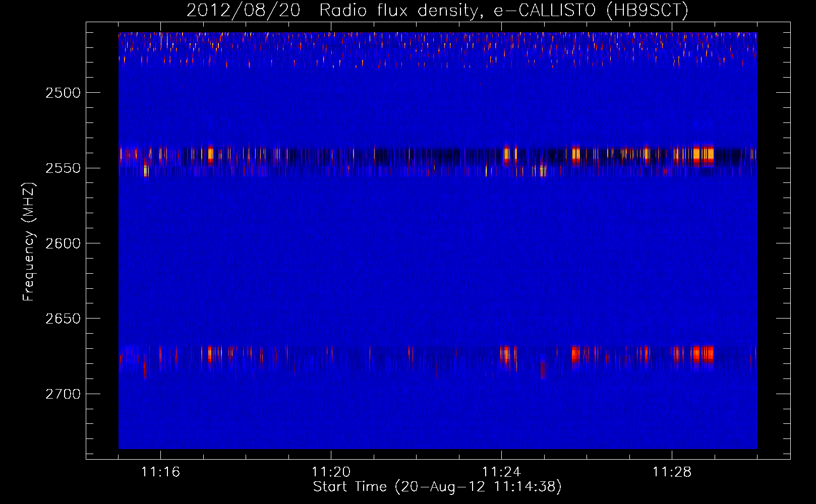Click the 2700 frequency tick label
816x504 pixels.
[x=63, y=394]
